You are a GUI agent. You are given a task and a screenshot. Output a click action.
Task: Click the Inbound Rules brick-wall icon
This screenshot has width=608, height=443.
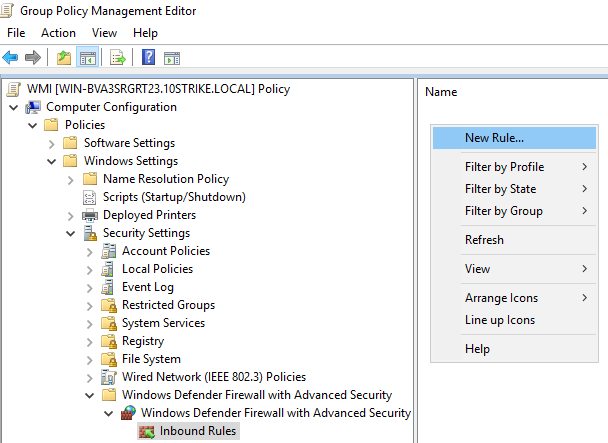tap(147, 431)
